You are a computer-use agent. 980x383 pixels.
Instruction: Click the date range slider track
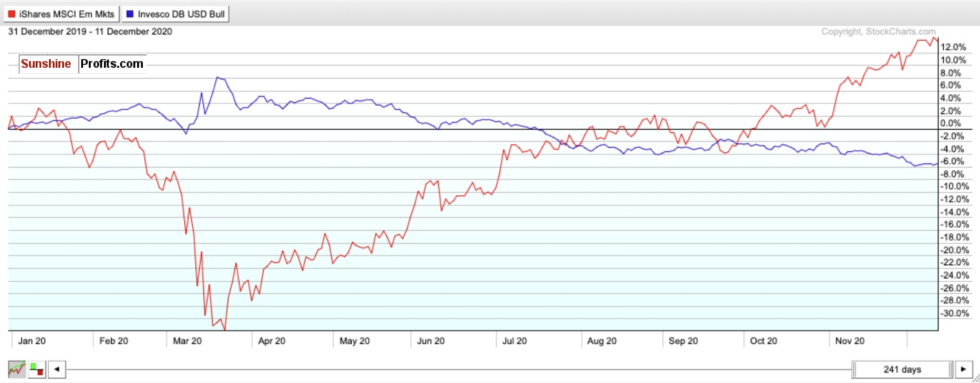click(458, 369)
